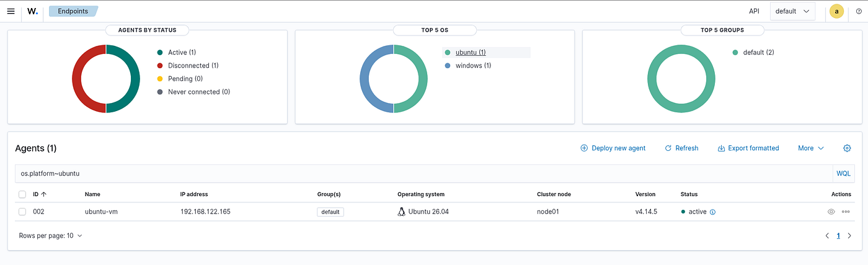868x265 pixels.
Task: Toggle the select-all header checkbox
Action: 22,194
